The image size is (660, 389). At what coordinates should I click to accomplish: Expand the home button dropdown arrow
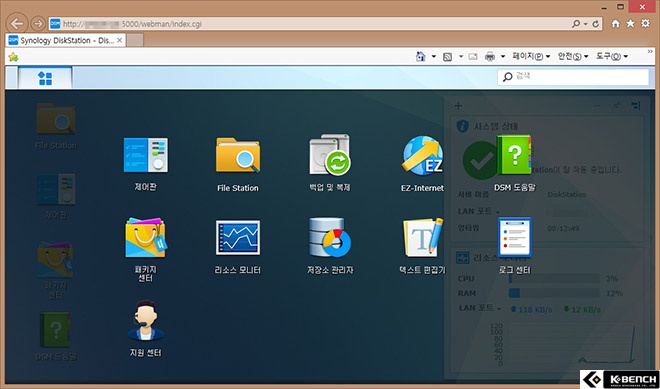coord(434,56)
